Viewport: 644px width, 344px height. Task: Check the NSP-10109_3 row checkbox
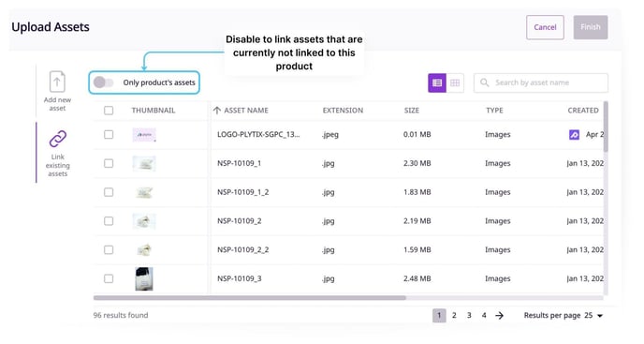point(109,278)
